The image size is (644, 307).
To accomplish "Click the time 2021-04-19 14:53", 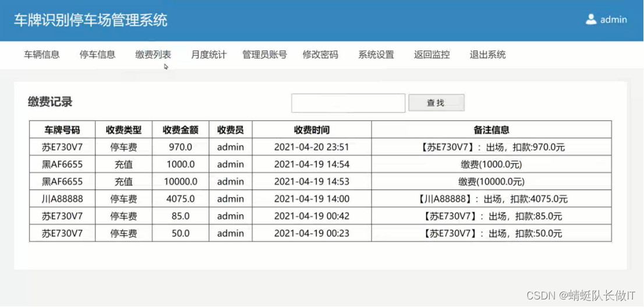I will tap(312, 181).
